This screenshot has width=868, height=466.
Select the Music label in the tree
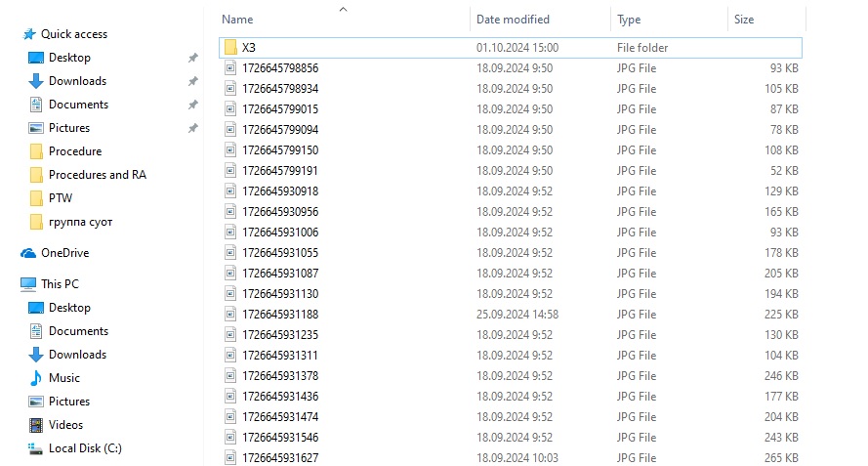point(64,378)
